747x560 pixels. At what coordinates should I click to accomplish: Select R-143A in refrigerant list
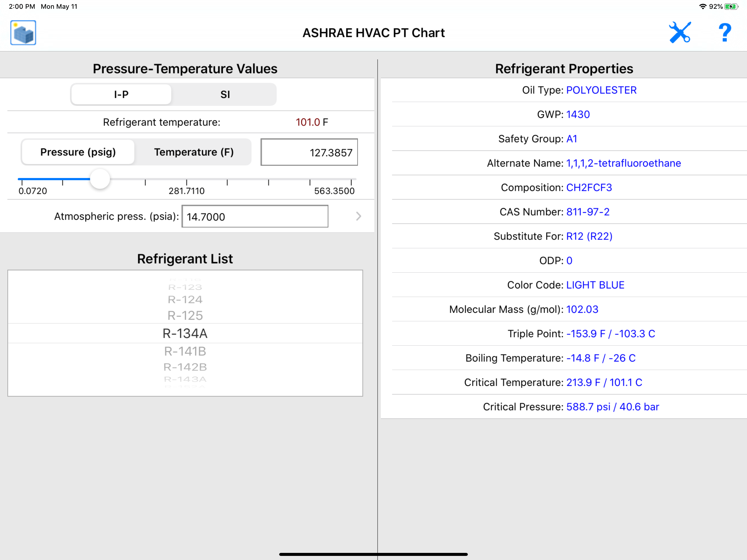click(185, 379)
